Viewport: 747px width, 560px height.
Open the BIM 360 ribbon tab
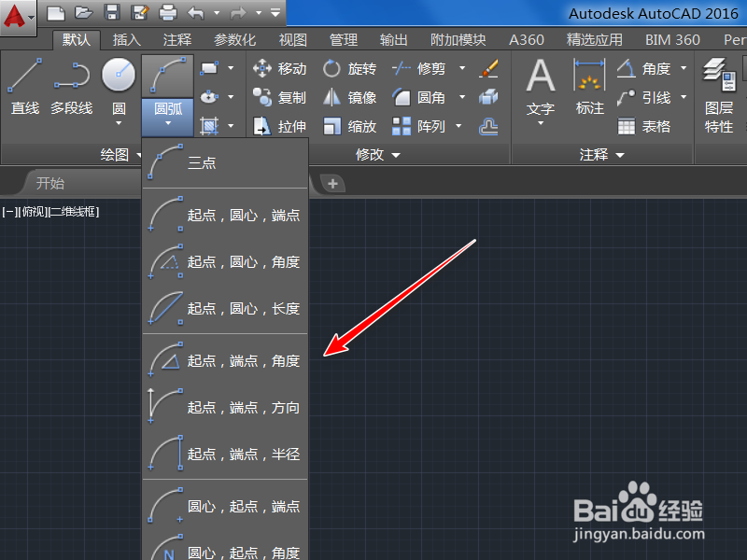click(672, 39)
